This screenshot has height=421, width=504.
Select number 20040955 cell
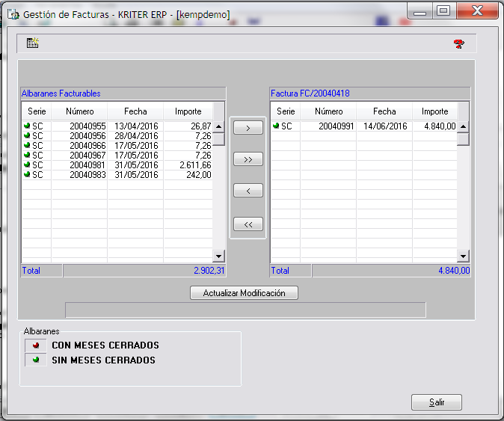pos(79,126)
